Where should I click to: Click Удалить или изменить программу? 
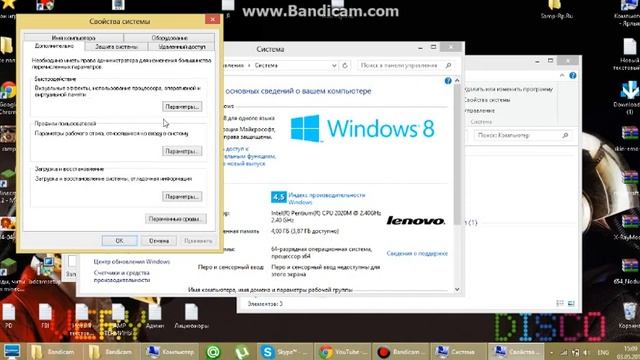click(x=509, y=89)
